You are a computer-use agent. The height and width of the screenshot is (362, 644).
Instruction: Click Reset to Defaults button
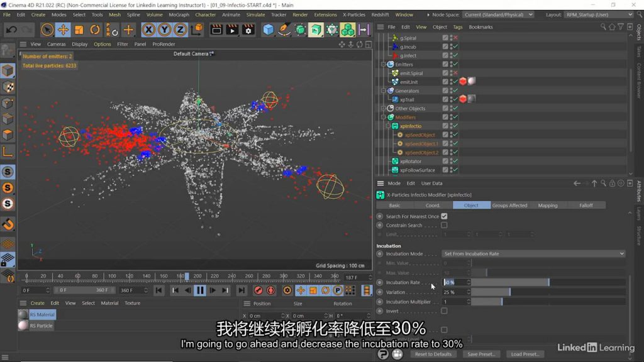[433, 354]
